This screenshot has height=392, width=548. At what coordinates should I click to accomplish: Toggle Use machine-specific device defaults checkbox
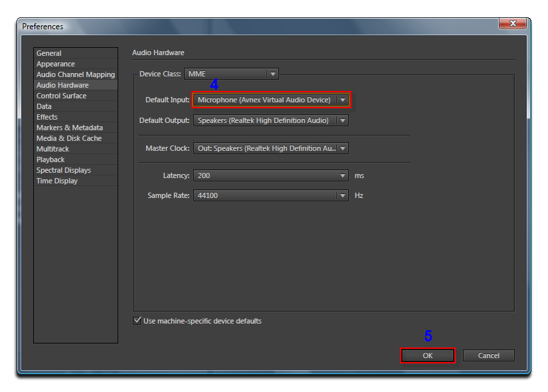pos(137,321)
